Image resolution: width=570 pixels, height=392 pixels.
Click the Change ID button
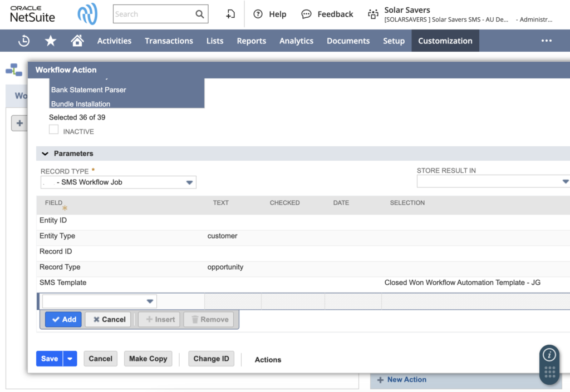pyautogui.click(x=211, y=359)
